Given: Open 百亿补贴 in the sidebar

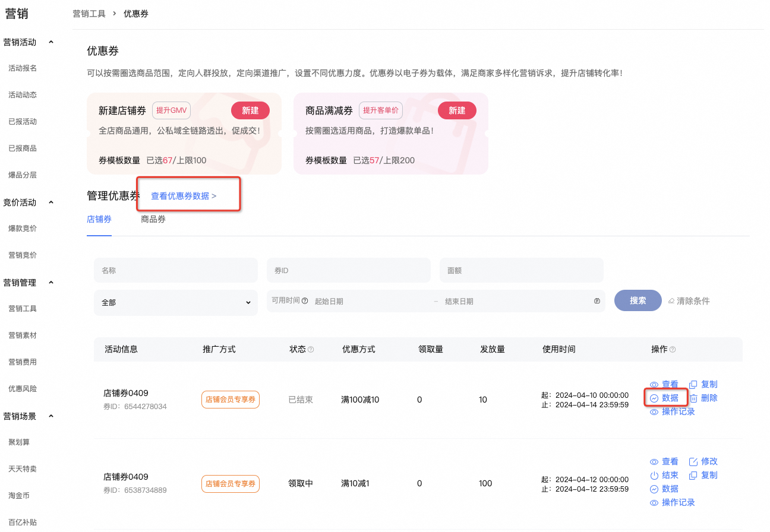Looking at the screenshot, I should click(23, 522).
